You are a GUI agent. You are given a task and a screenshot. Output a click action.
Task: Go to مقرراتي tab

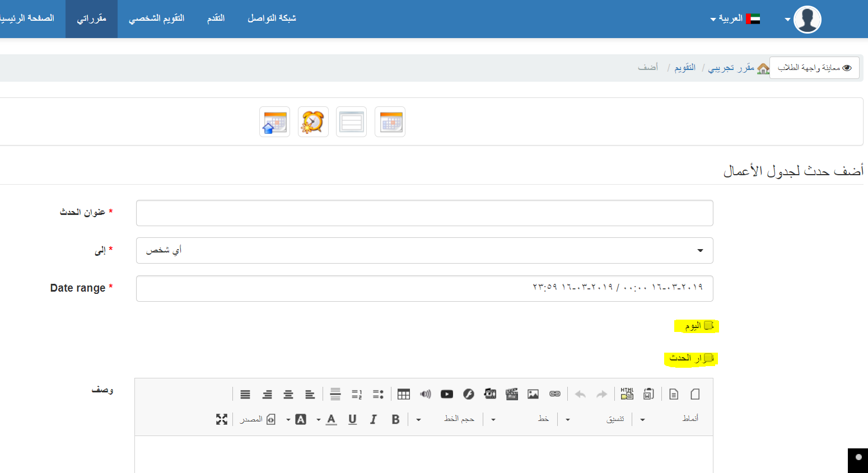pyautogui.click(x=91, y=18)
